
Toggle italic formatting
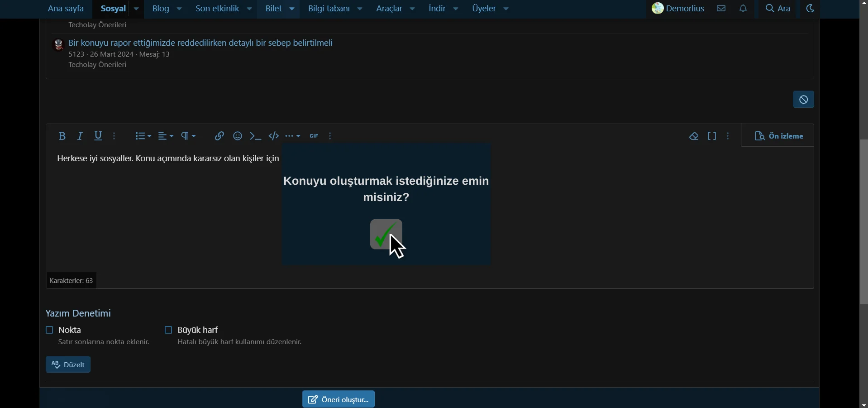80,136
